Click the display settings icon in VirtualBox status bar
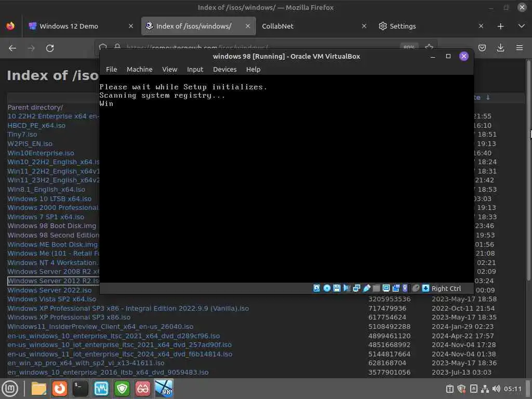This screenshot has width=532, height=399. (x=386, y=288)
